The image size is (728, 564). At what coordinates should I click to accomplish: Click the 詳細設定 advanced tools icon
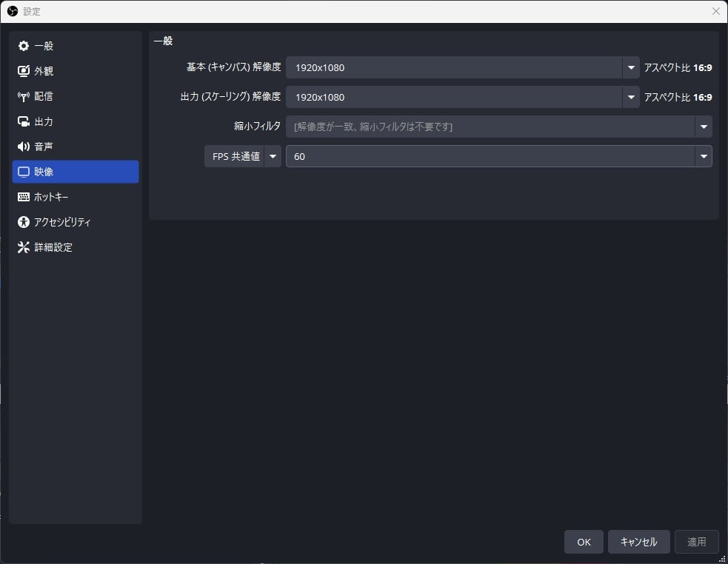coord(24,246)
